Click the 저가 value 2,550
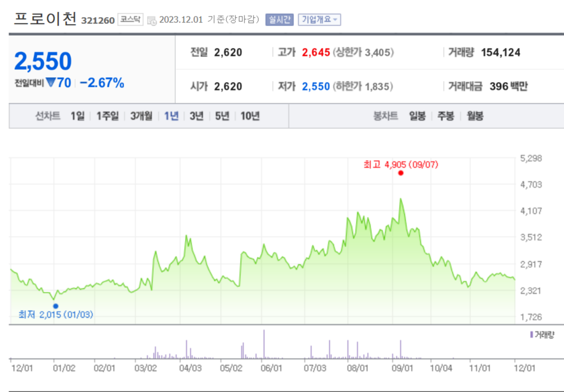 (316, 86)
